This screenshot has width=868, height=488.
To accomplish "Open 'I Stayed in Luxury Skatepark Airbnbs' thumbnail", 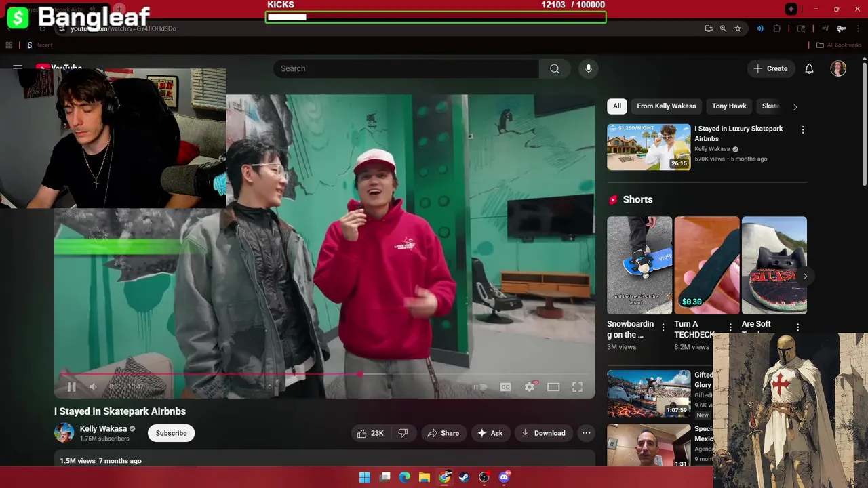I will point(649,147).
